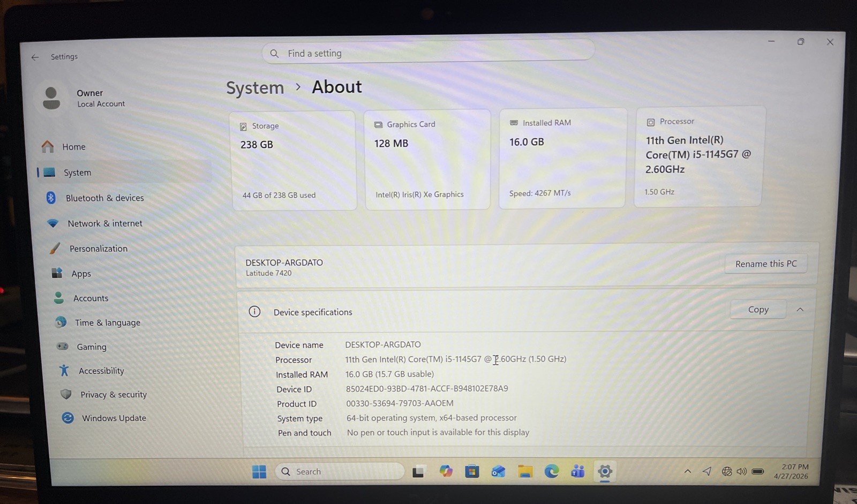Open Task View from the taskbar
857x504 pixels.
(x=418, y=472)
